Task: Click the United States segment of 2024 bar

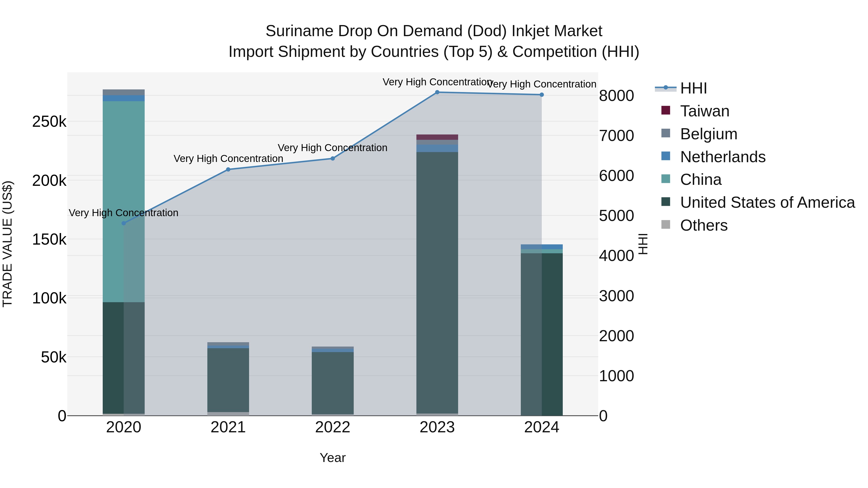Action: 542,334
